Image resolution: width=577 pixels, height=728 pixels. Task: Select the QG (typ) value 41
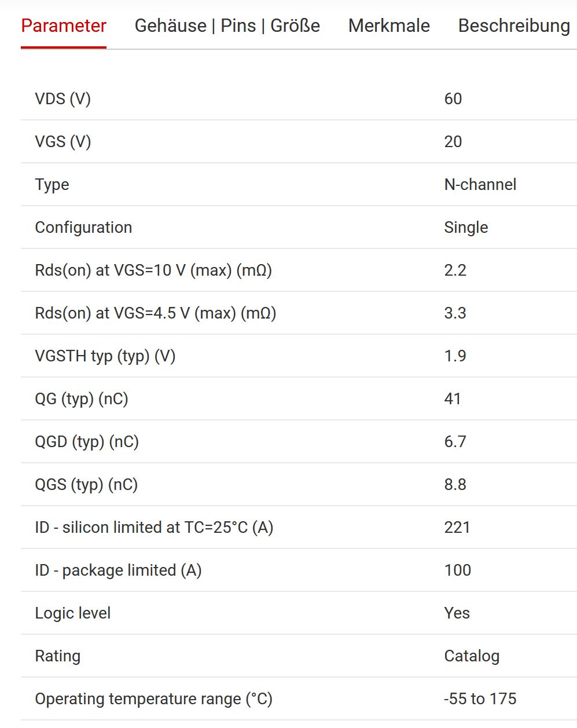click(453, 398)
